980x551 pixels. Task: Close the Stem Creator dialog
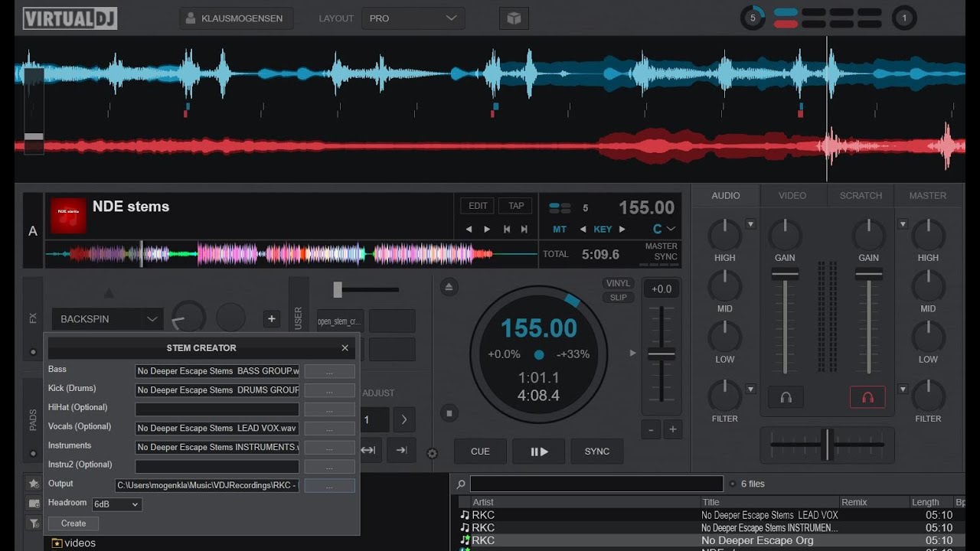tap(345, 347)
